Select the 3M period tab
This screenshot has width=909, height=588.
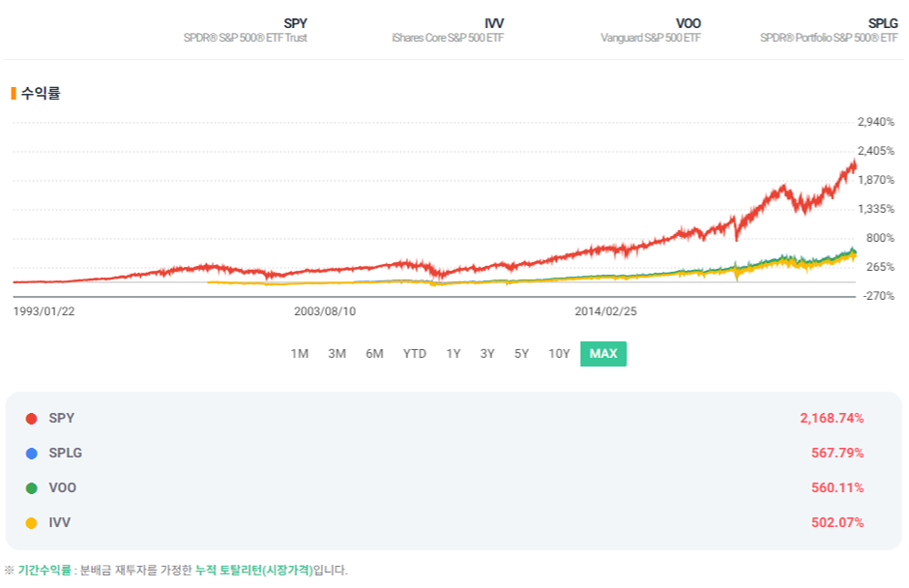click(x=337, y=354)
